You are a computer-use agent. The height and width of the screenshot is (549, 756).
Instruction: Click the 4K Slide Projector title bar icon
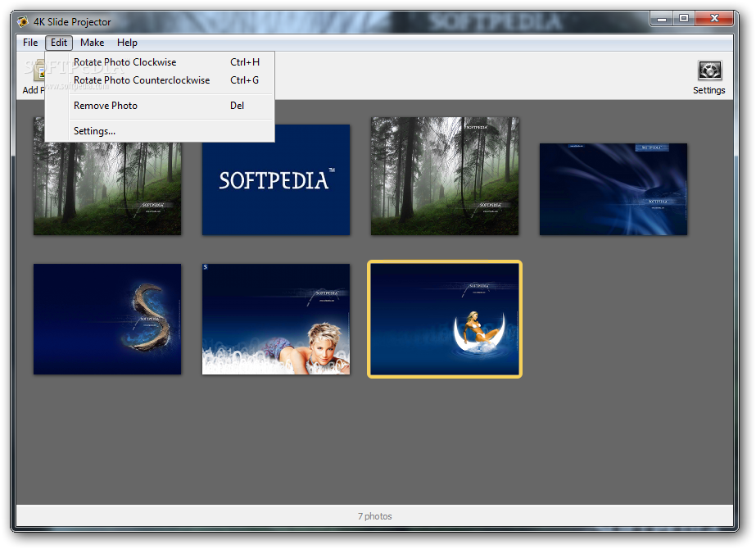23,21
